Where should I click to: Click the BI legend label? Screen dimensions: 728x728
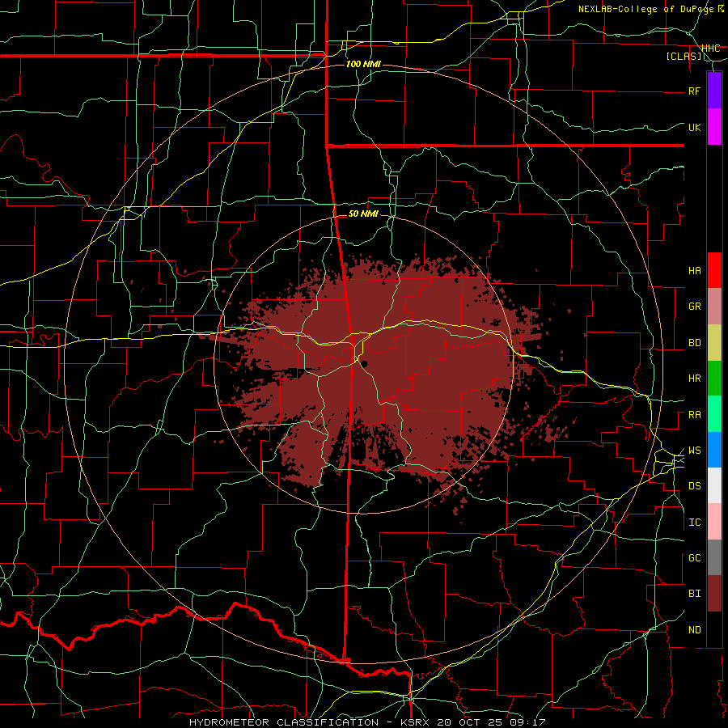click(695, 594)
